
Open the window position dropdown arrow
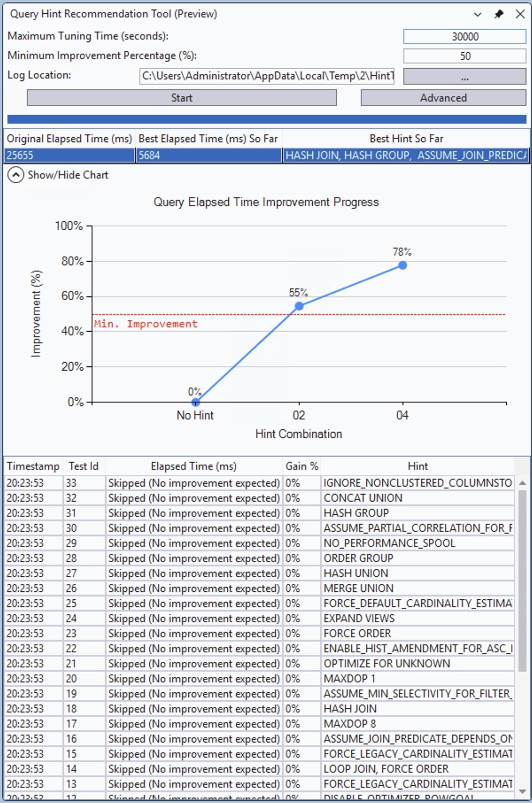click(x=478, y=14)
